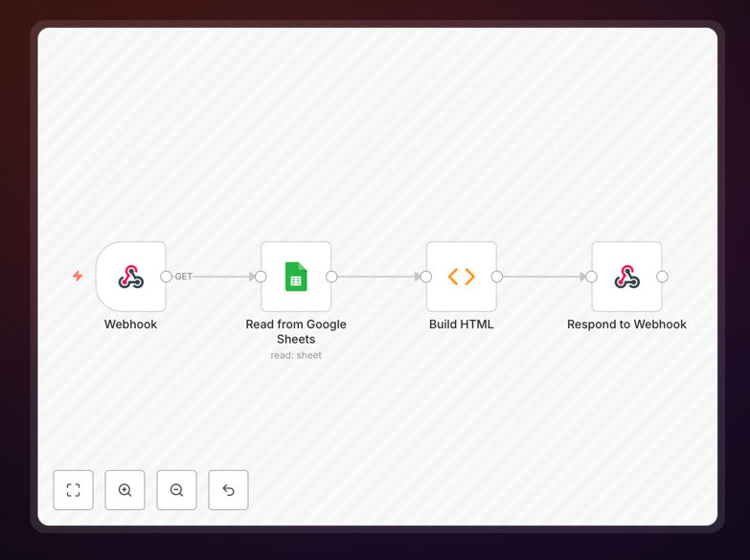The image size is (750, 560).
Task: Zoom in on the workflow canvas
Action: (x=125, y=490)
